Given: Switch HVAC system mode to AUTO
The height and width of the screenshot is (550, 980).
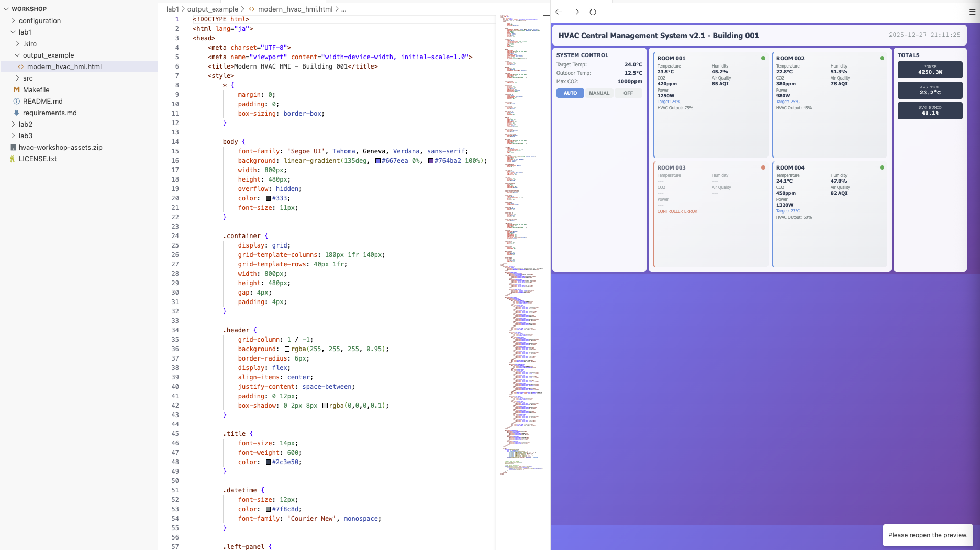Looking at the screenshot, I should point(570,93).
